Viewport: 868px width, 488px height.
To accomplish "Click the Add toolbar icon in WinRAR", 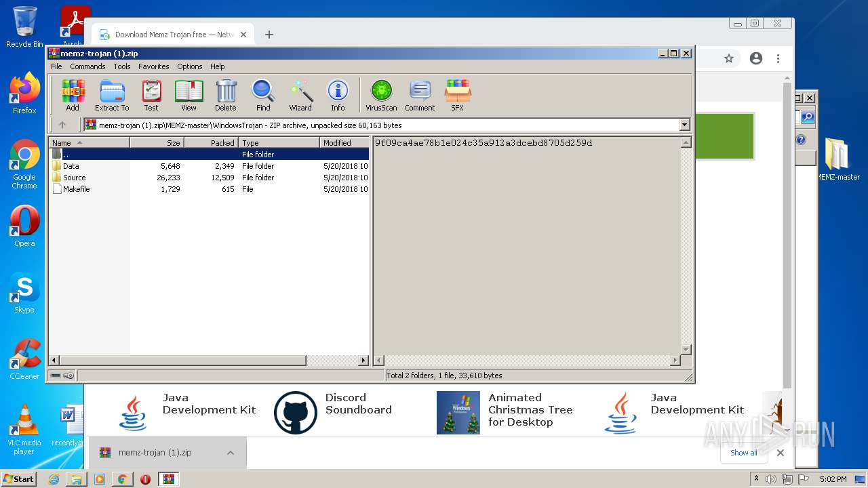I will (73, 95).
